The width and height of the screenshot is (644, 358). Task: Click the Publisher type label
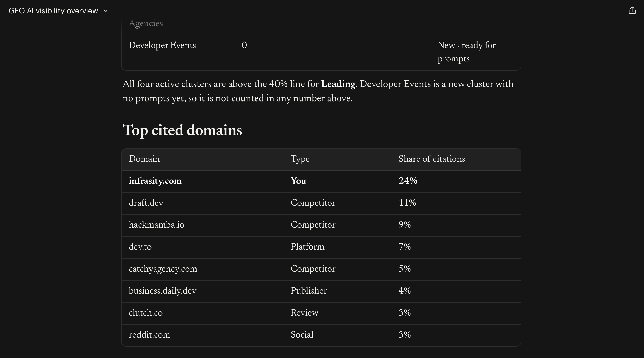pos(309,291)
